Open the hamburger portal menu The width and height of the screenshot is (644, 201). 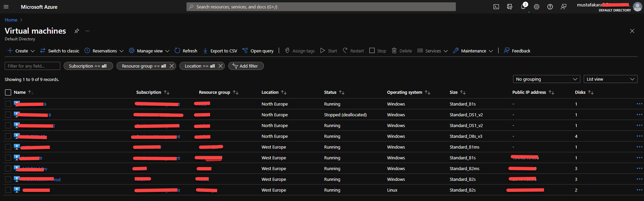(6, 7)
